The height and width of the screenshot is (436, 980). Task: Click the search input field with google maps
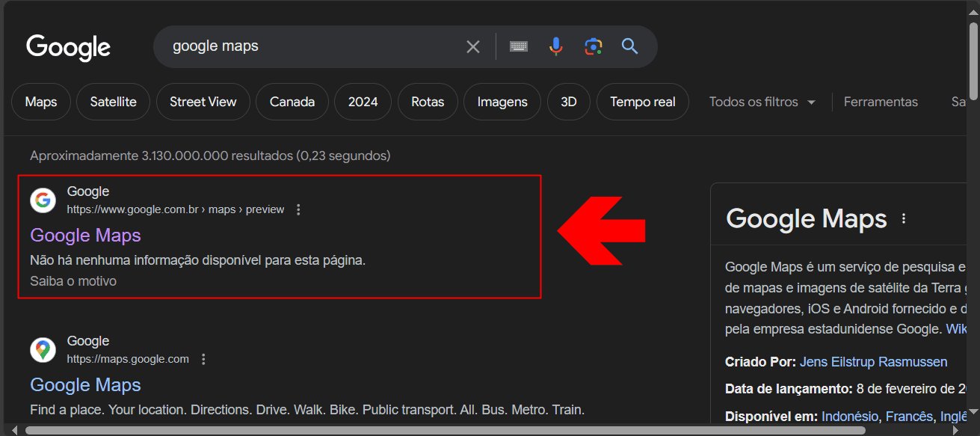314,46
